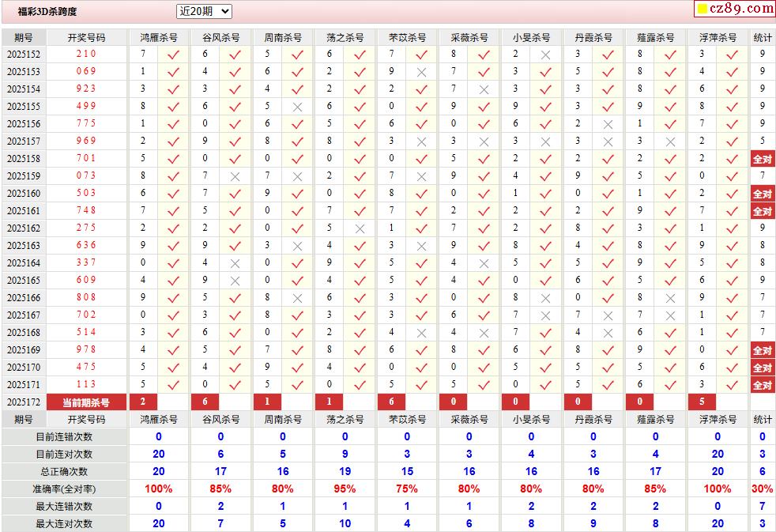The width and height of the screenshot is (776, 532).
Task: Click draw number 113
Action: point(86,384)
